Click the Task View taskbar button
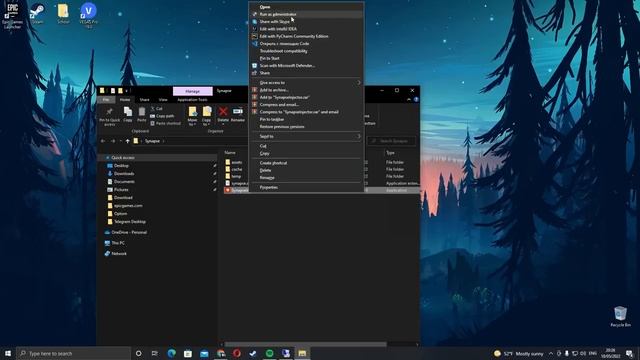 [155, 353]
